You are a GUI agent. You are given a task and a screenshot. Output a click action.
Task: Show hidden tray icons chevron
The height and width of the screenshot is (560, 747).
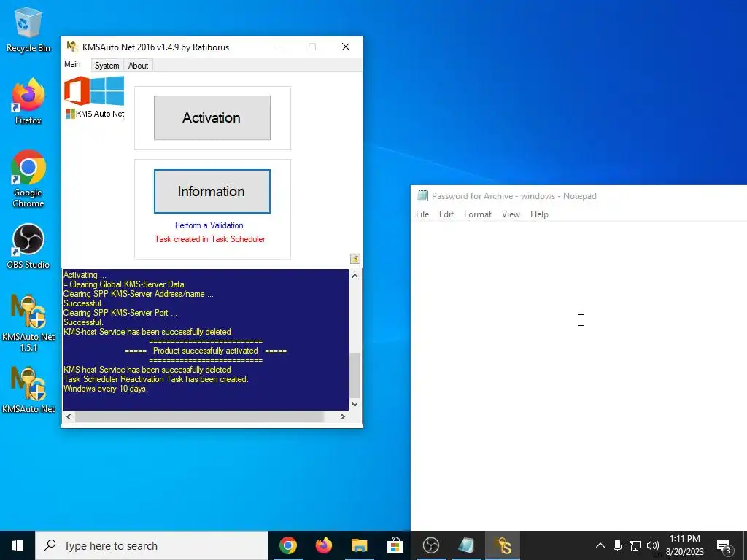pos(600,545)
